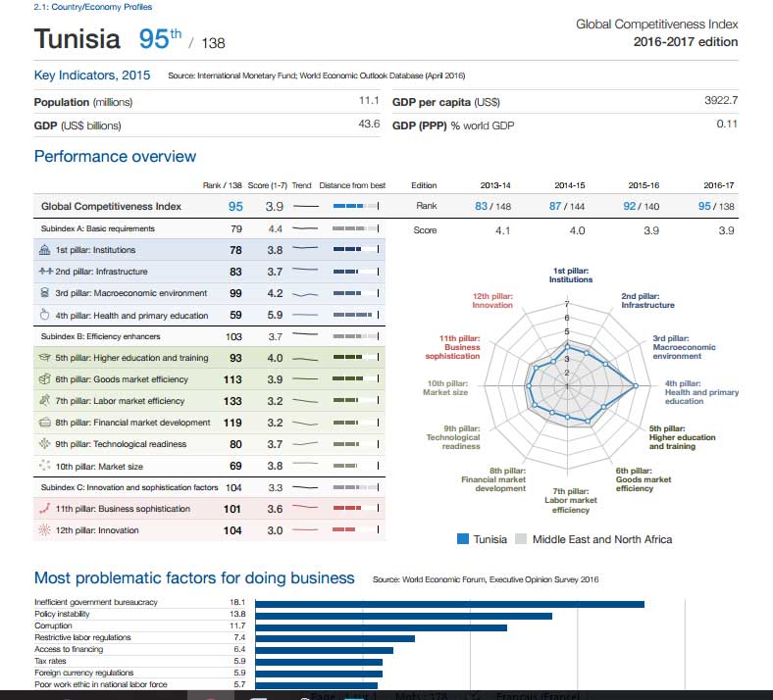This screenshot has height=700, width=773.
Task: Click the Inefficient government bureaucracy bar
Action: [x=449, y=604]
